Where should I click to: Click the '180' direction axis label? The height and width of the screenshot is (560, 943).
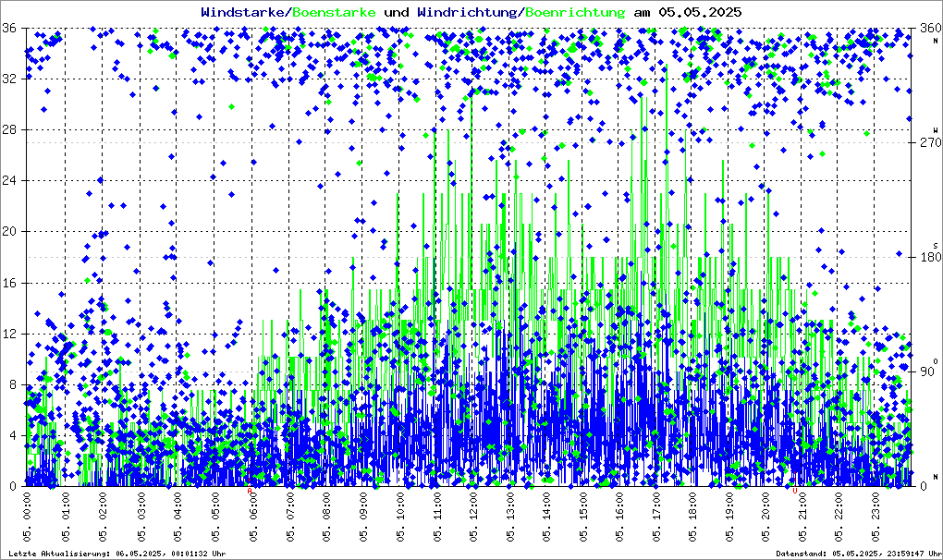coord(931,257)
